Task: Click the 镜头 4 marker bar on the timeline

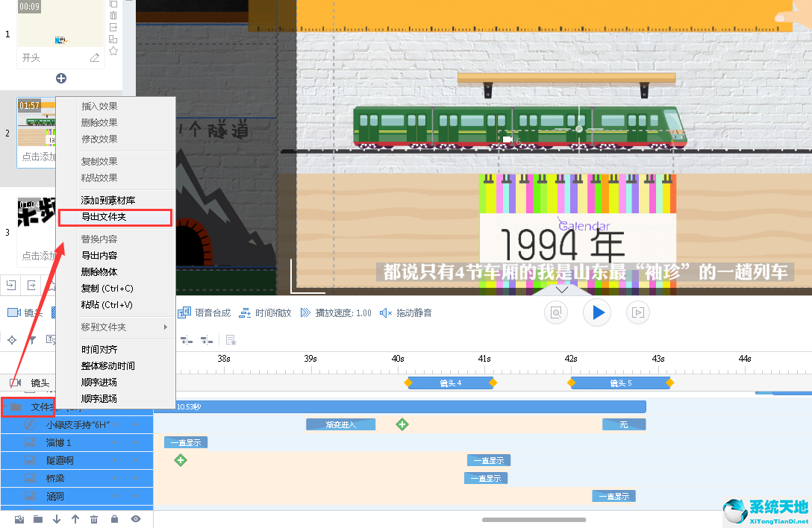Action: [450, 383]
